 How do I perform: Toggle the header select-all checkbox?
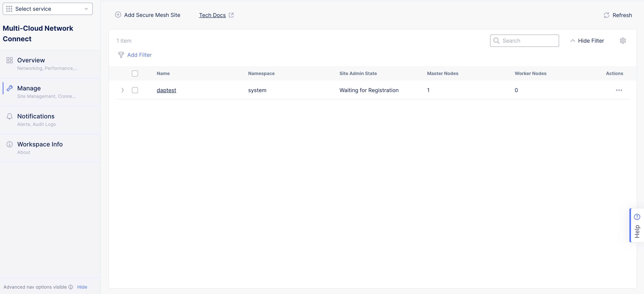pyautogui.click(x=135, y=74)
